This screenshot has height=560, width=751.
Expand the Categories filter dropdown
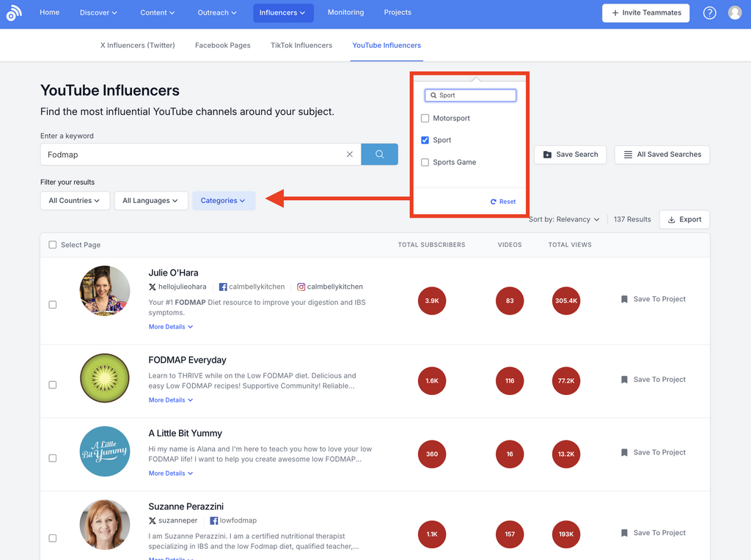(224, 201)
